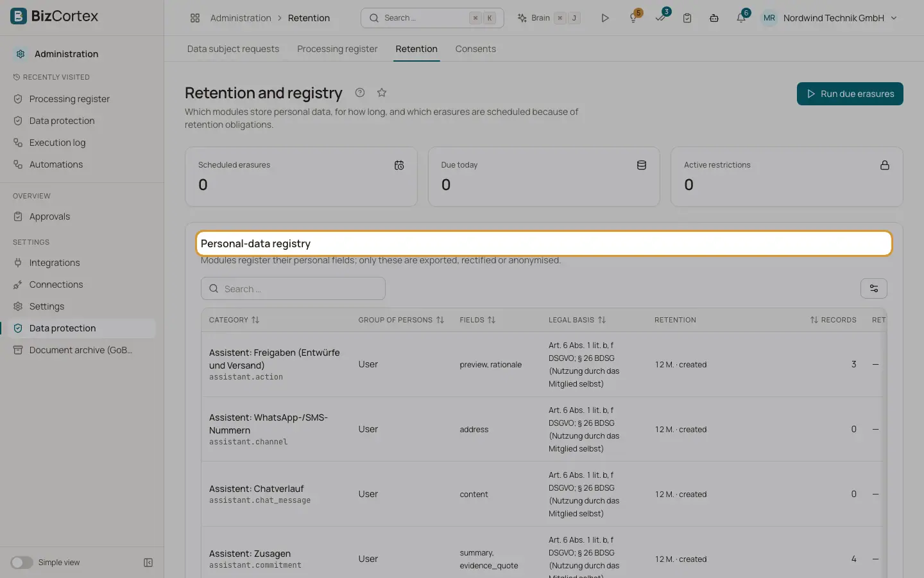Screen dimensions: 924x578
Task: Click the 'preview, rationale' fields cell
Action: (x=491, y=365)
